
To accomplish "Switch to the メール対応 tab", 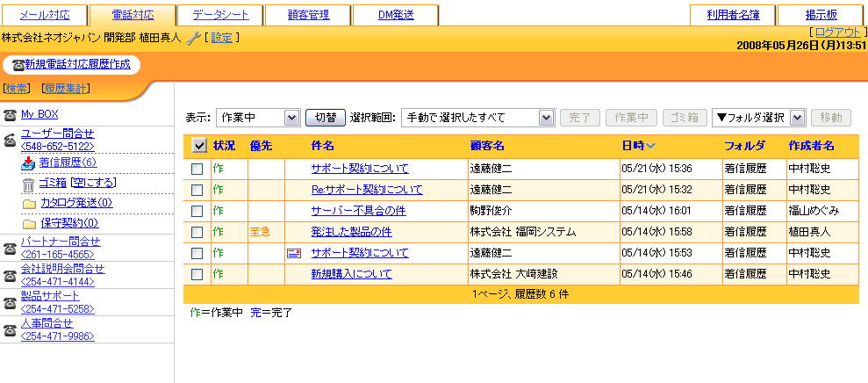I will [x=43, y=15].
